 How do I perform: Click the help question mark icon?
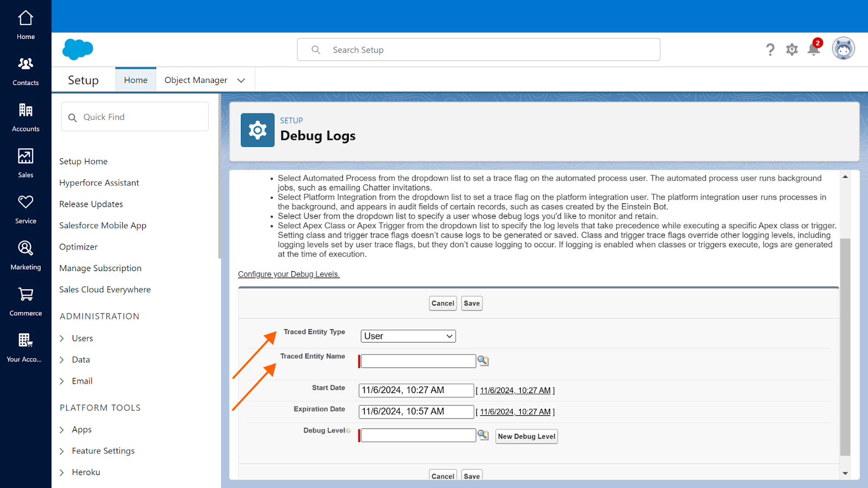(770, 50)
